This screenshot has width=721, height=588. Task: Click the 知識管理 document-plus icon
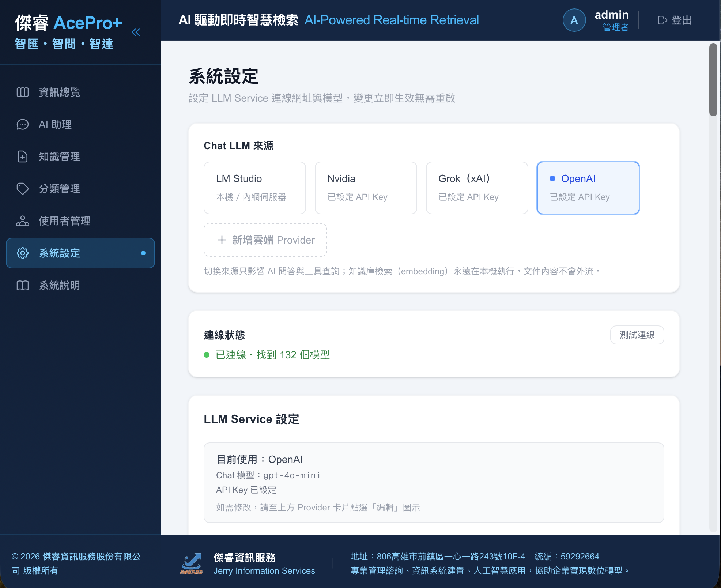point(23,157)
